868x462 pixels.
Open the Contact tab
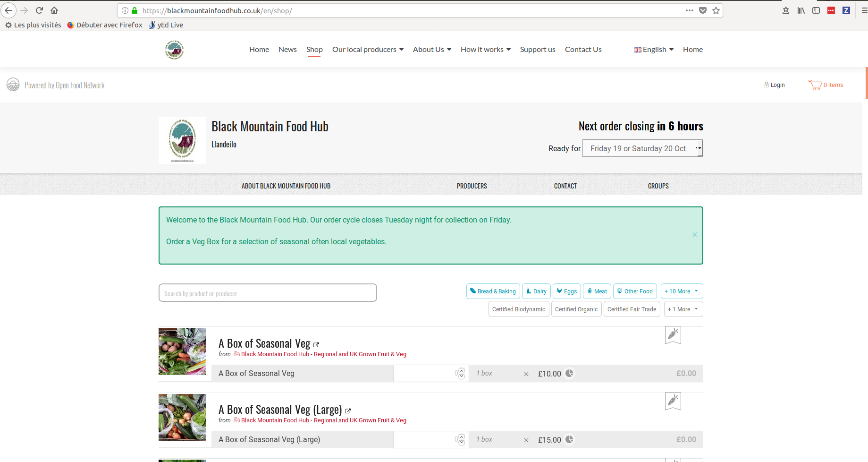coord(565,186)
